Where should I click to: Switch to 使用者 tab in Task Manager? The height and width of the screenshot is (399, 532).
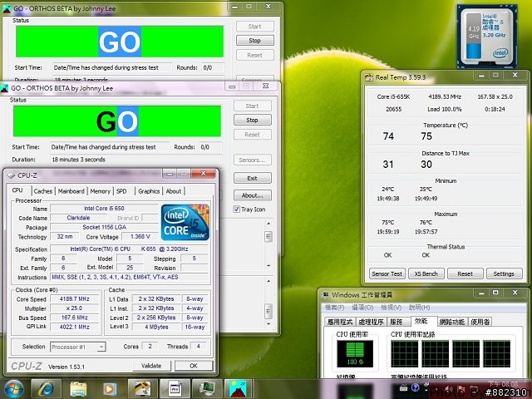pyautogui.click(x=480, y=322)
